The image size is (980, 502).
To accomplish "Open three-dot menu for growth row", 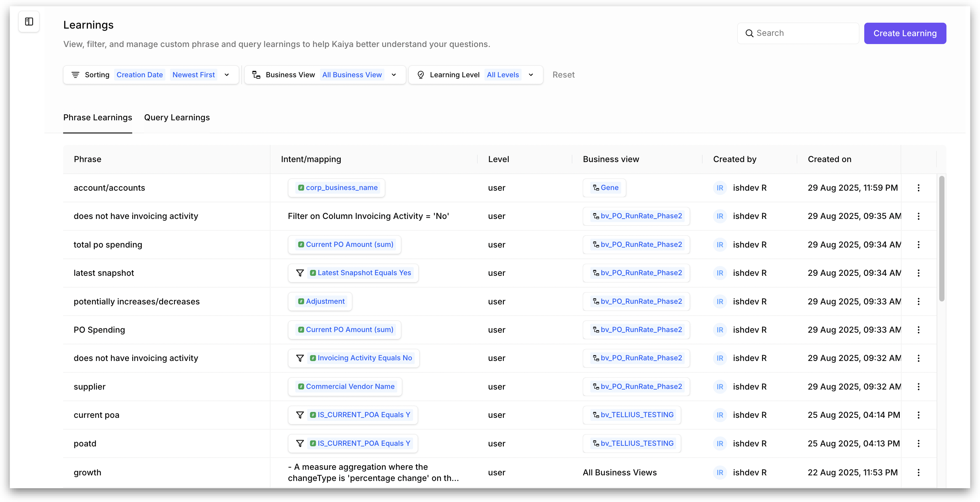I will [x=919, y=472].
